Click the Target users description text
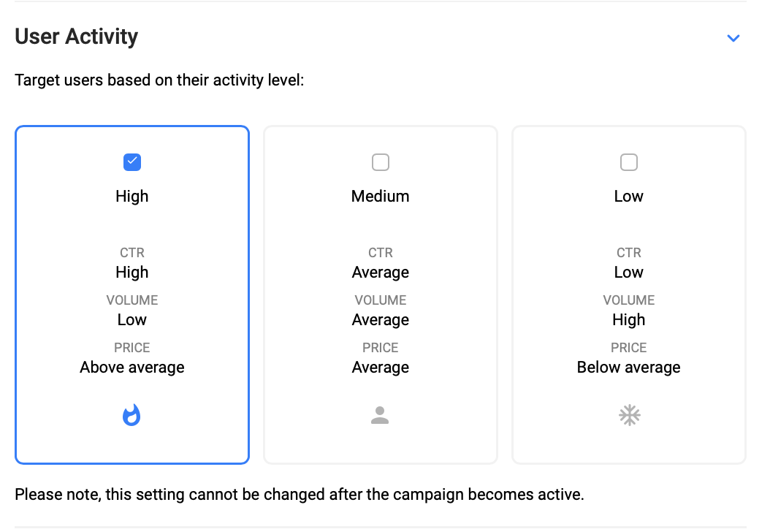This screenshot has width=770, height=532. pyautogui.click(x=159, y=80)
